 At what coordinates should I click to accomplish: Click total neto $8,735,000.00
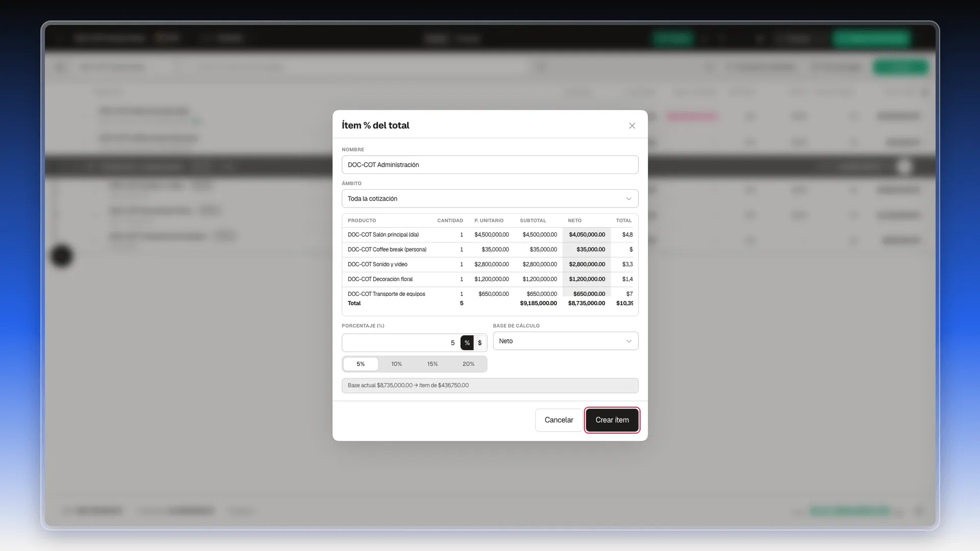click(x=586, y=303)
